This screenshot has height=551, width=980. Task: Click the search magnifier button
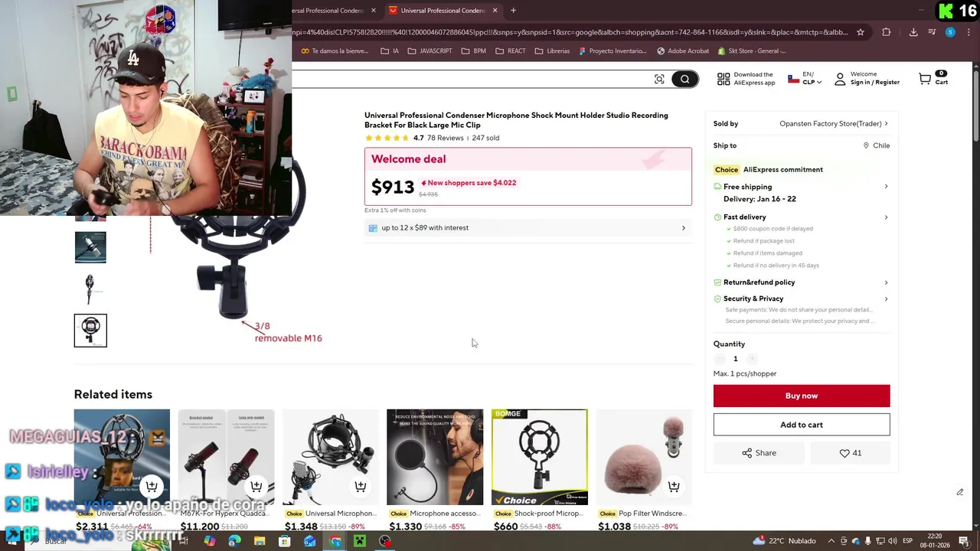click(x=685, y=79)
